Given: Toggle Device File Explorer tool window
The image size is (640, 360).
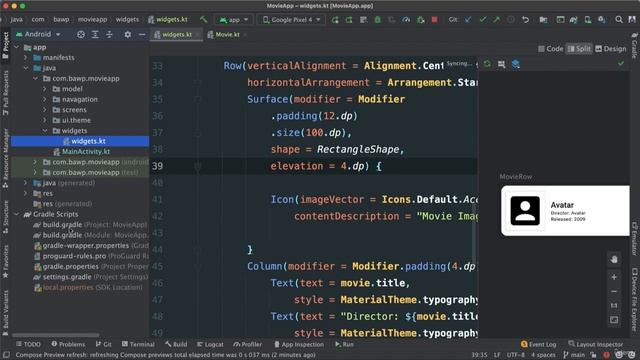Looking at the screenshot, I should [634, 299].
